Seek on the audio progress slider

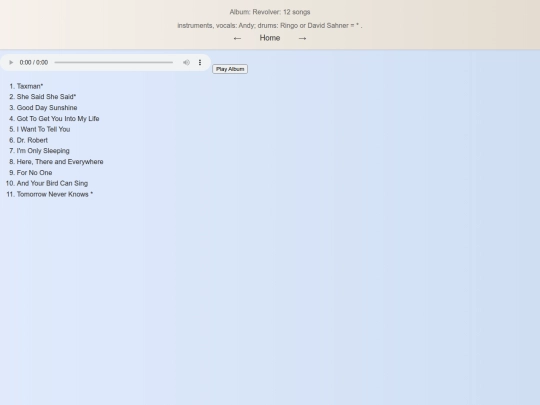pos(114,62)
